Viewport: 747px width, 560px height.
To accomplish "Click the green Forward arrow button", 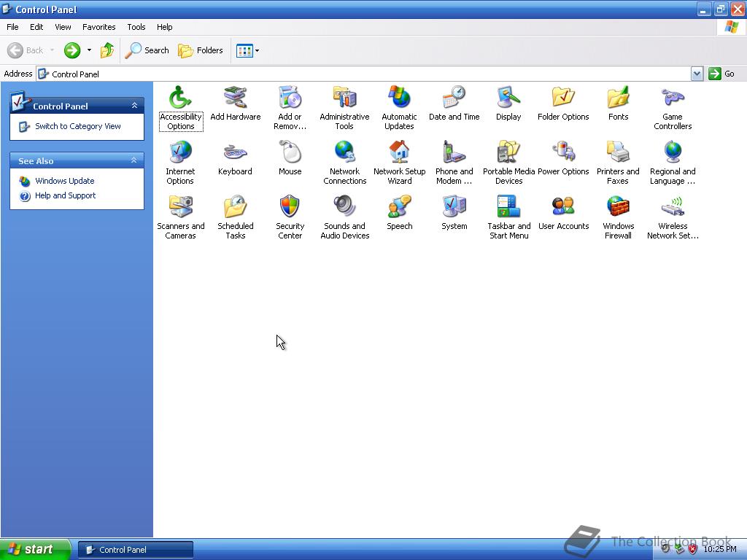I will (72, 50).
